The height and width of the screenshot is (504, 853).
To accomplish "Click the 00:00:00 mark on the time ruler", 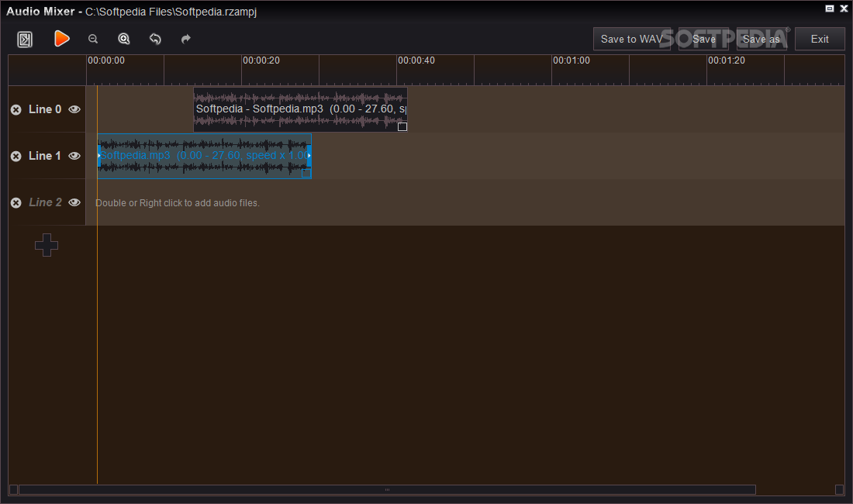I will (106, 60).
